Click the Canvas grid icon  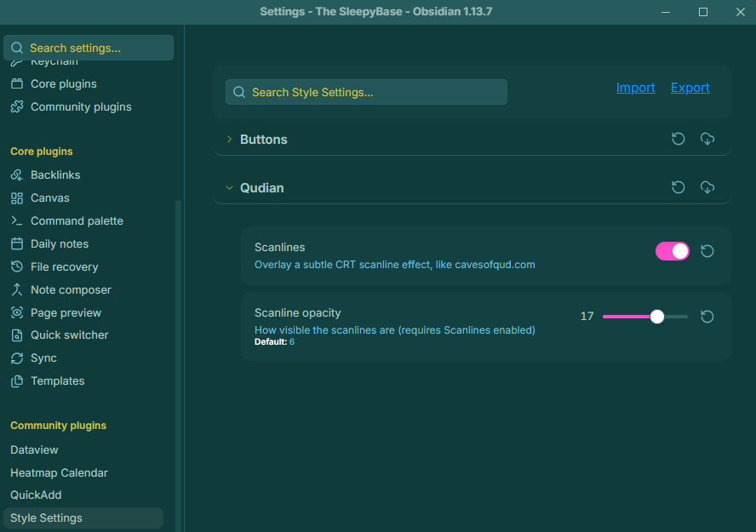[x=17, y=198]
